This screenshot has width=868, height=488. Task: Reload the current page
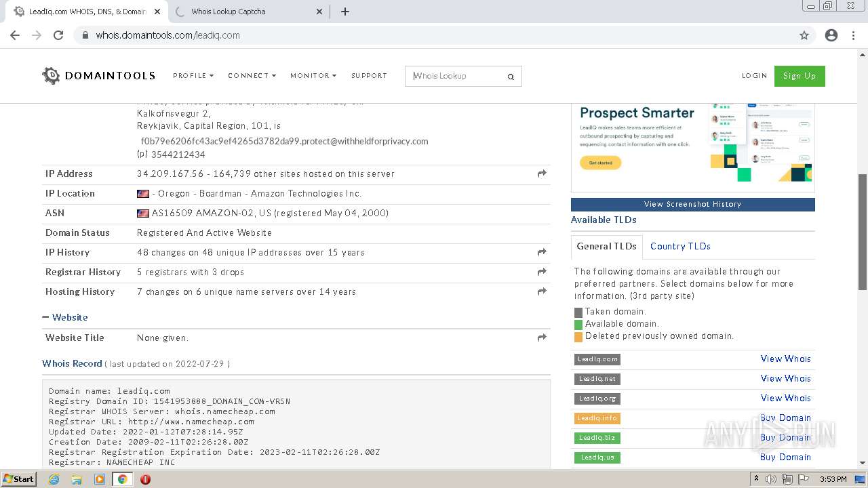pos(58,35)
